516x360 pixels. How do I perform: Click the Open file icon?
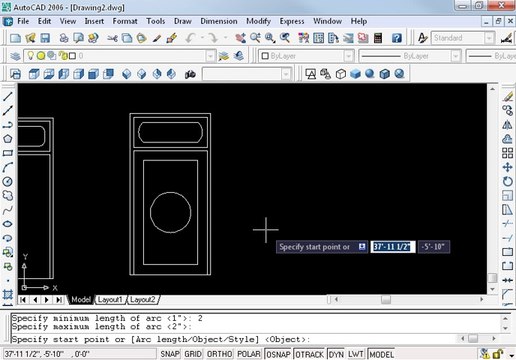30,38
